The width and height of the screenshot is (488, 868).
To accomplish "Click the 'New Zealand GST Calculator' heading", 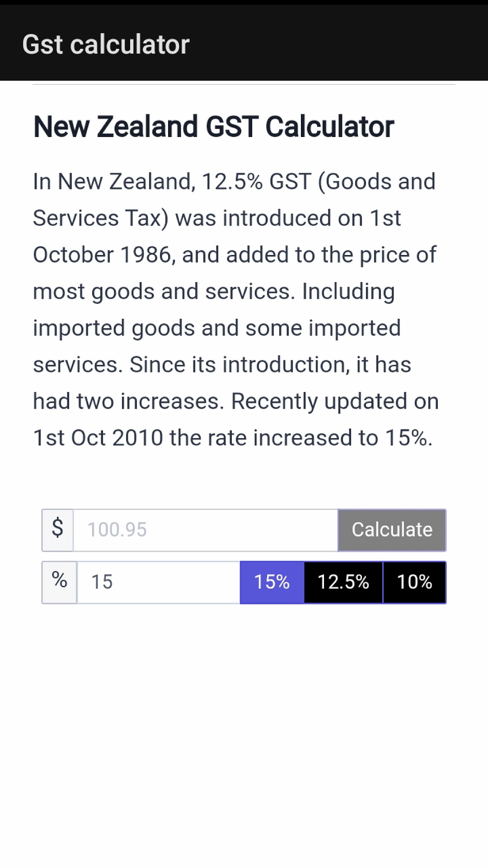I will [x=214, y=127].
